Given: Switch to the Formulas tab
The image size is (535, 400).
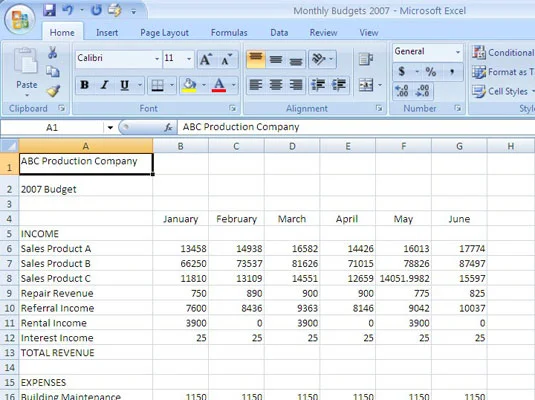Looking at the screenshot, I should tap(229, 33).
